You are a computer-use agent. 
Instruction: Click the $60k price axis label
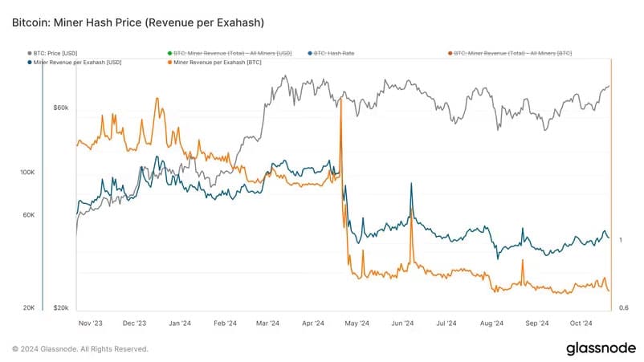pyautogui.click(x=61, y=108)
